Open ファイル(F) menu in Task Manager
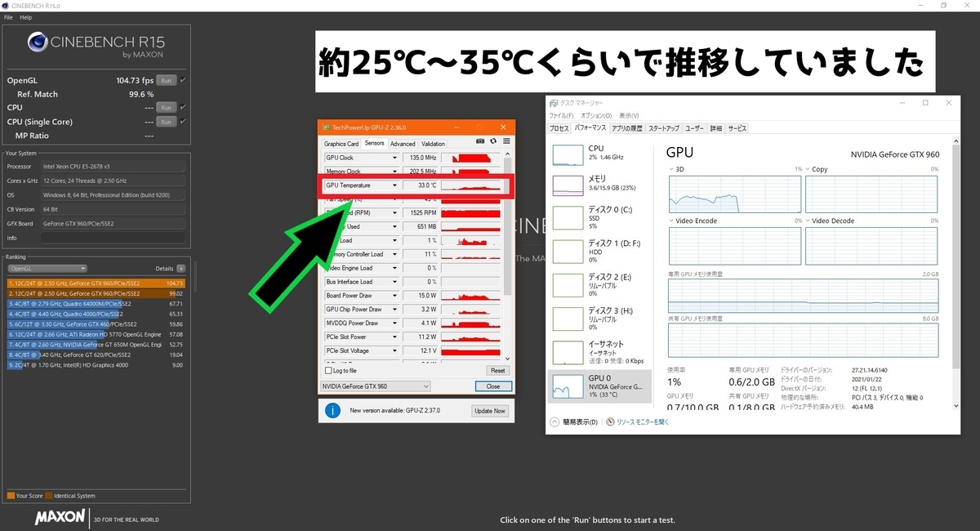This screenshot has height=531, width=980. [x=560, y=116]
